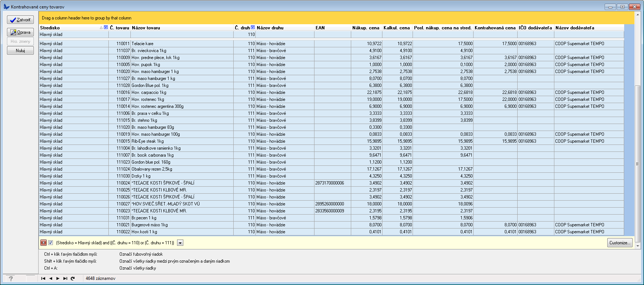644x285 pixels.
Task: Sort by Kontrahovaná cena column header
Action: click(495, 28)
